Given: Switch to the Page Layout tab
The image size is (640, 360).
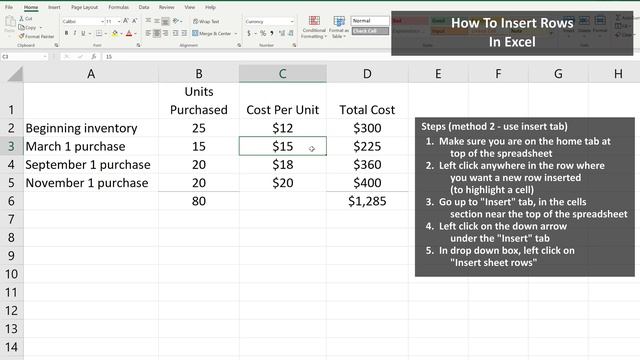Looking at the screenshot, I should pyautogui.click(x=84, y=7).
